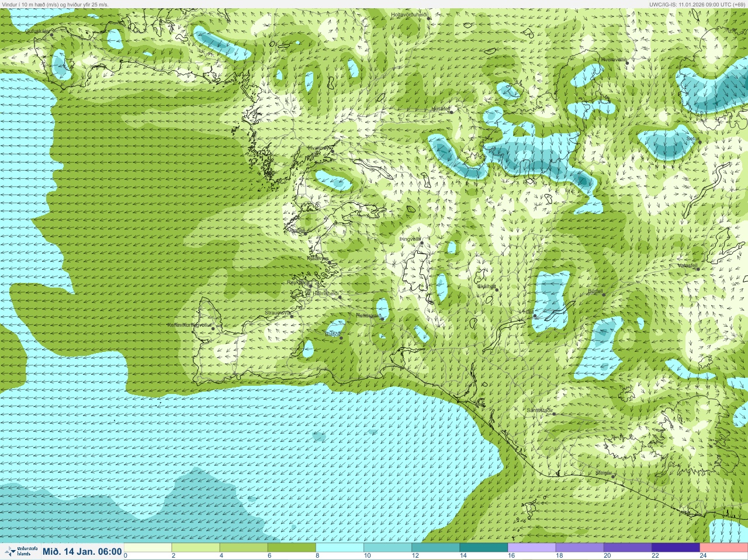This screenshot has height=560, width=748.
Task: Click the Reykjavík station marker
Action: [x=311, y=285]
